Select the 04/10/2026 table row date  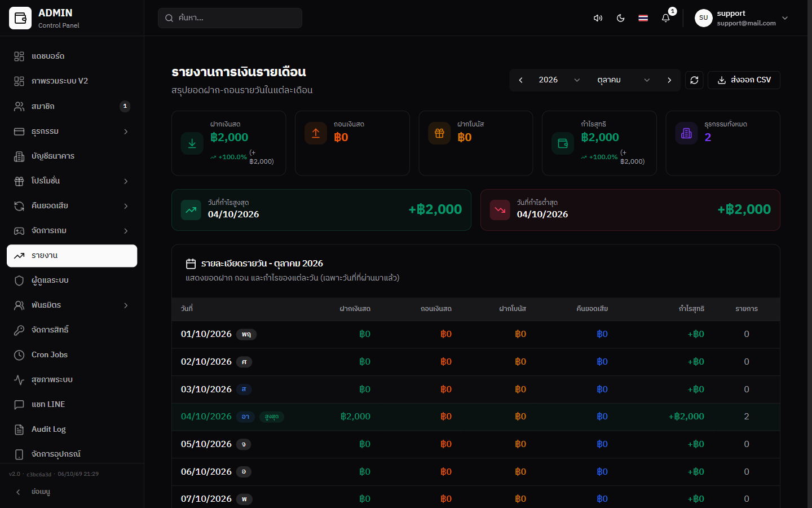click(206, 417)
